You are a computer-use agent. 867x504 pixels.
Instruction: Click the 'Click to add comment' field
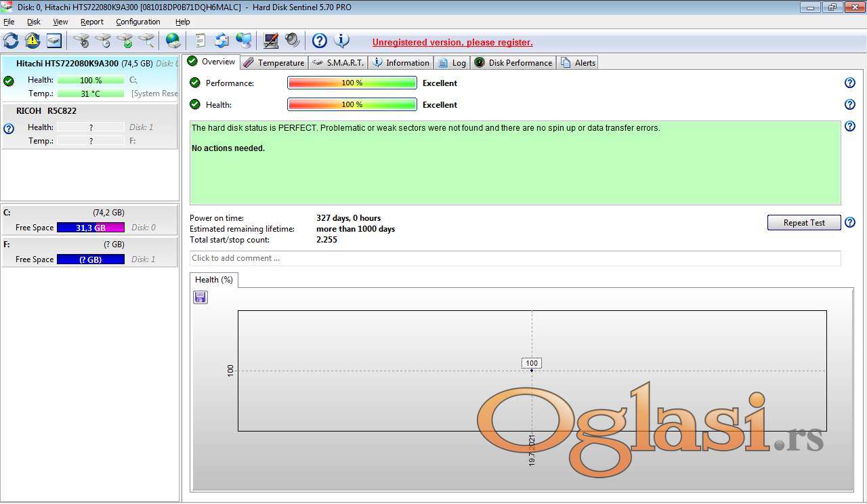515,258
